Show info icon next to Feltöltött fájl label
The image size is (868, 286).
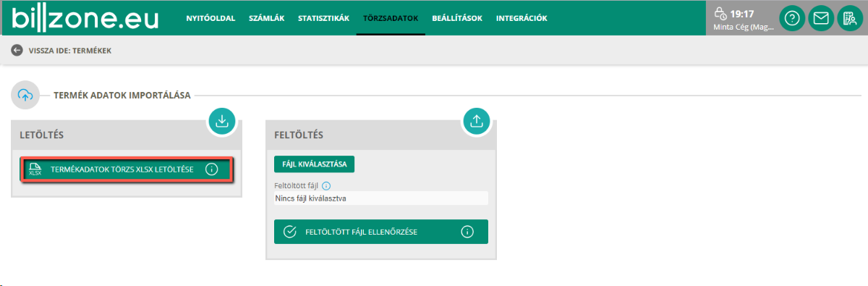click(x=326, y=186)
